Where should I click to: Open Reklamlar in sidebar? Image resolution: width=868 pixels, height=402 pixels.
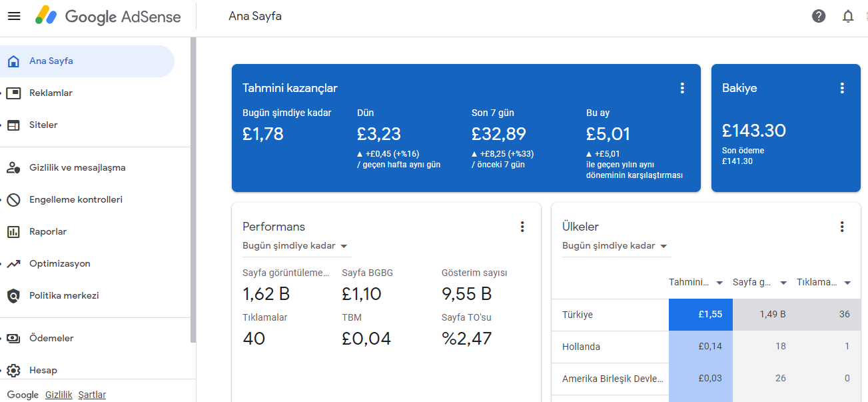tap(51, 93)
